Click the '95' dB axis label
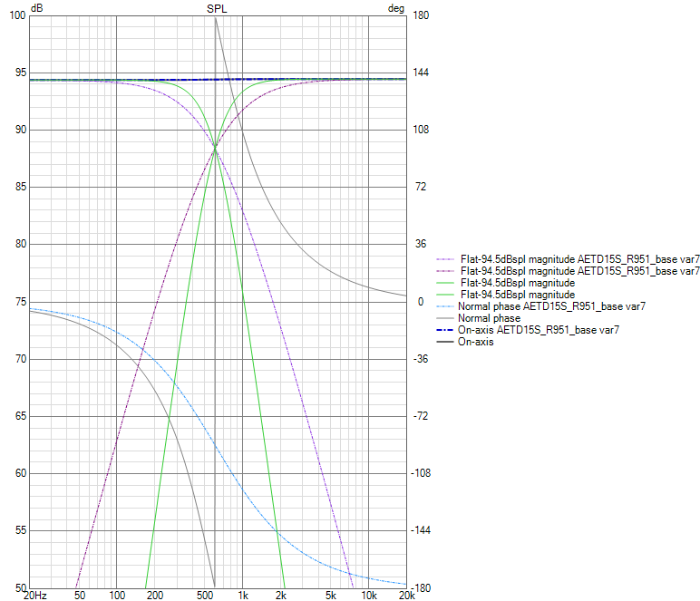Screen dimensions: 700x601 21,73
